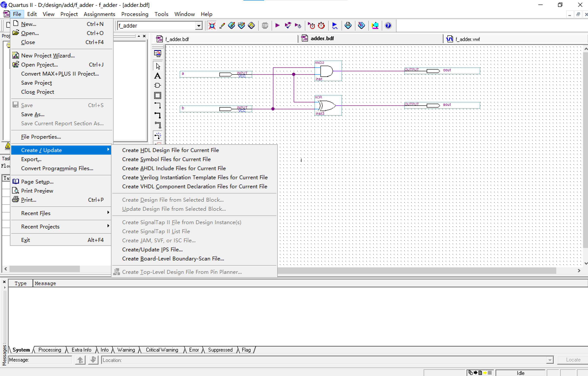Select the Block tool
588x376 pixels.
[x=157, y=95]
